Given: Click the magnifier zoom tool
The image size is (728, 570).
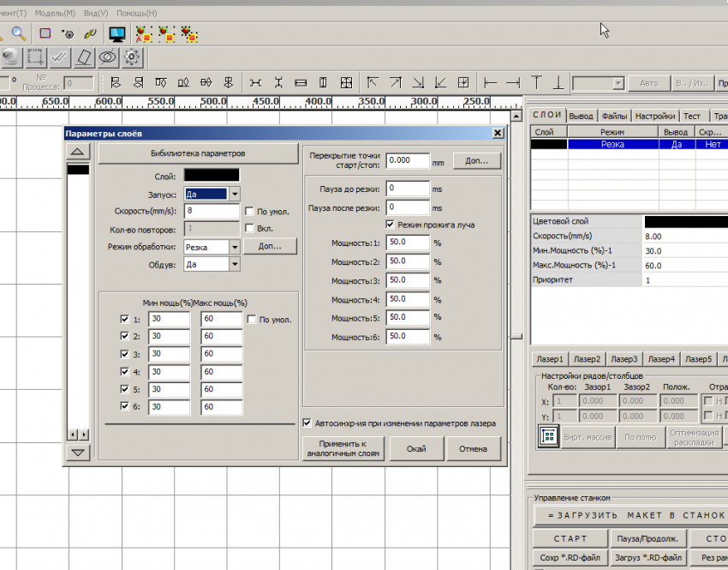Looking at the screenshot, I should coord(17,34).
